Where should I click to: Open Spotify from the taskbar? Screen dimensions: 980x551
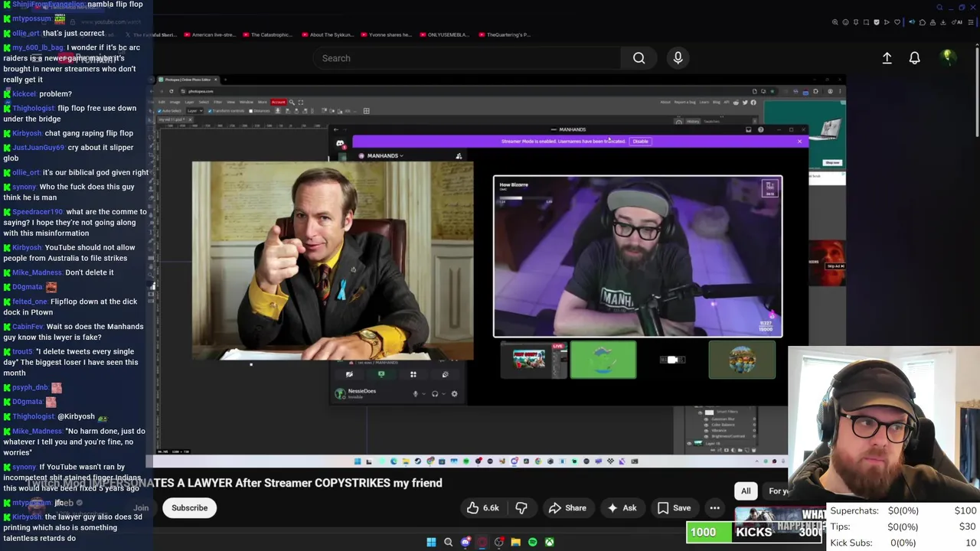point(532,542)
